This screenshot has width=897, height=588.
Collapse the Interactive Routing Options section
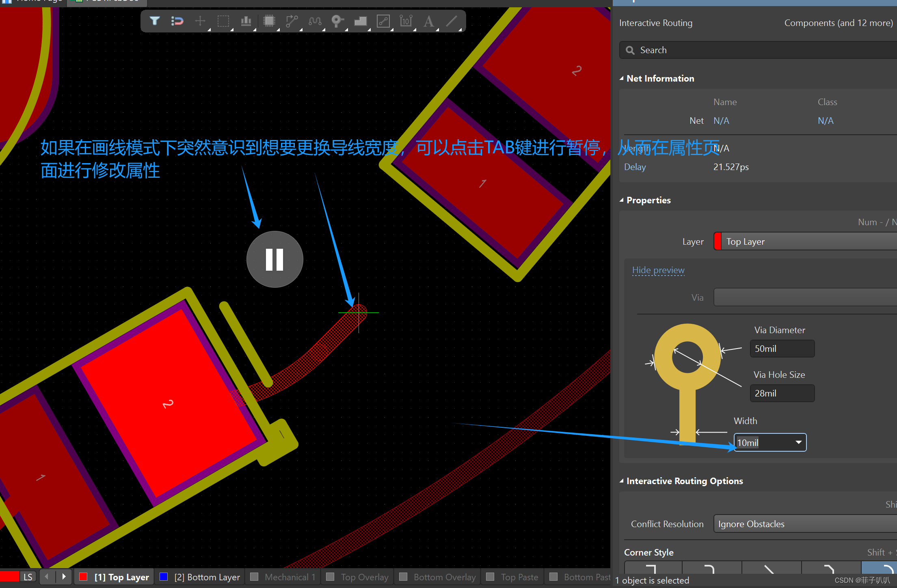pos(622,481)
